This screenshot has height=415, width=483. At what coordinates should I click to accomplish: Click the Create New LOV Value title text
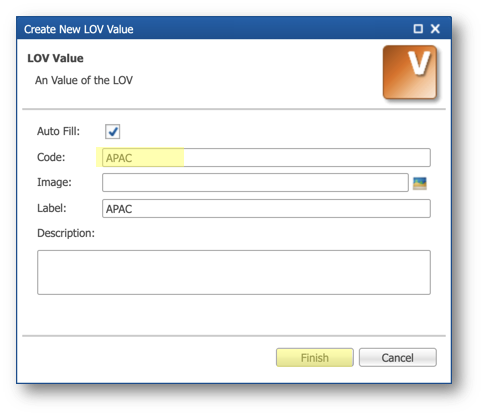79,29
